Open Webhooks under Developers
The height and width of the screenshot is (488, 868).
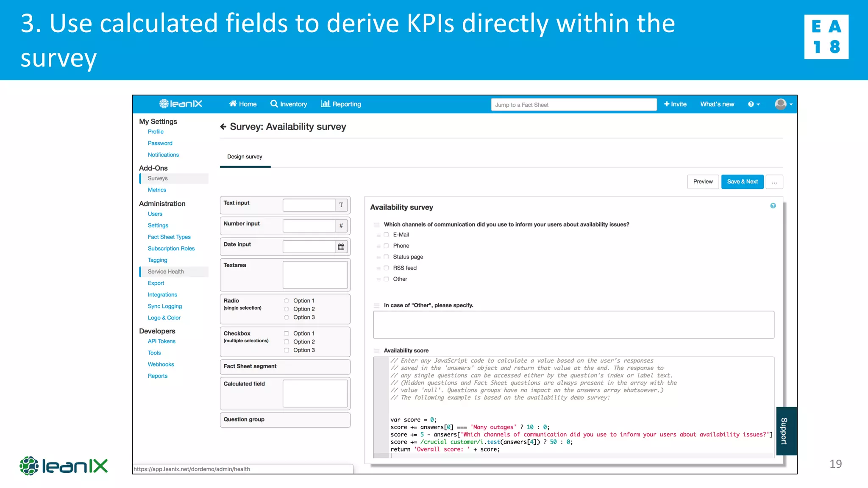[x=161, y=364]
